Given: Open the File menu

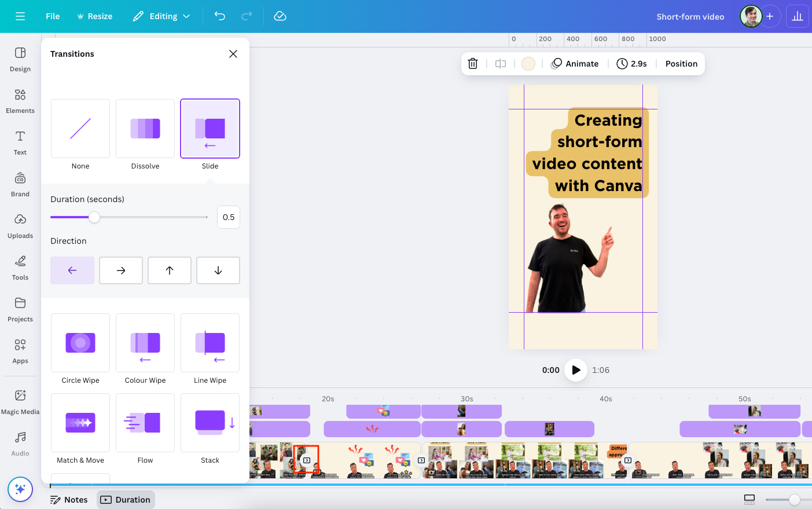Looking at the screenshot, I should [52, 16].
